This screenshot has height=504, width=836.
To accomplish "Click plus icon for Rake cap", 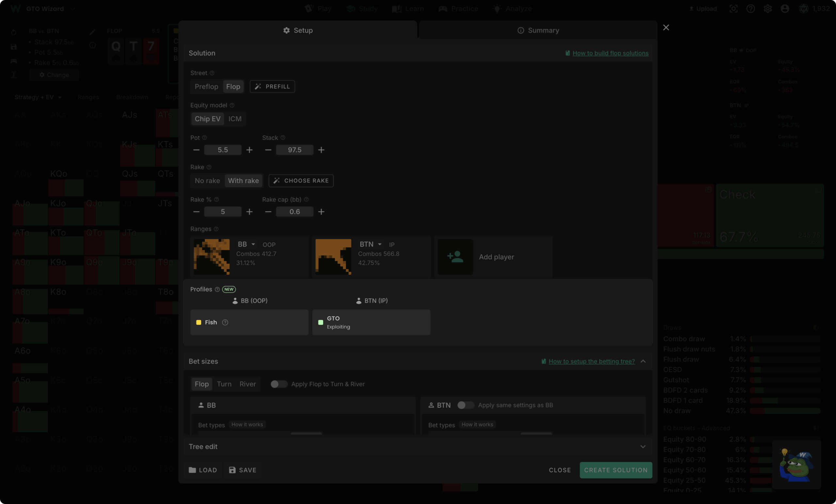I will point(321,212).
